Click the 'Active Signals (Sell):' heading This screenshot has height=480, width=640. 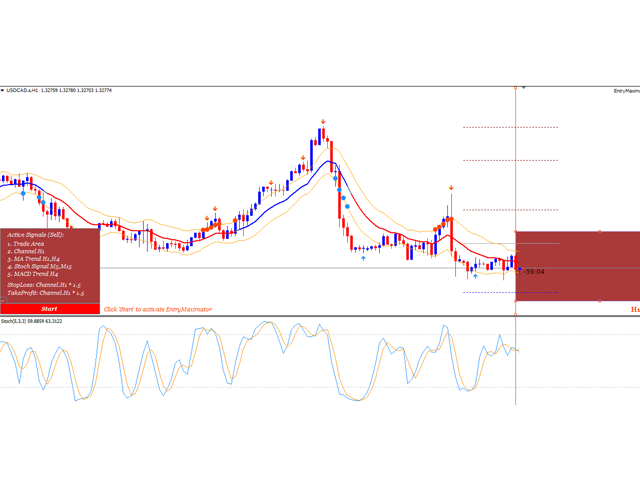[x=36, y=235]
